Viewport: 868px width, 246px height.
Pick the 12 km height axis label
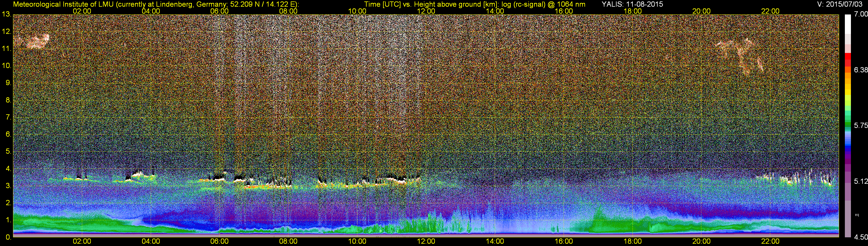(x=6, y=32)
